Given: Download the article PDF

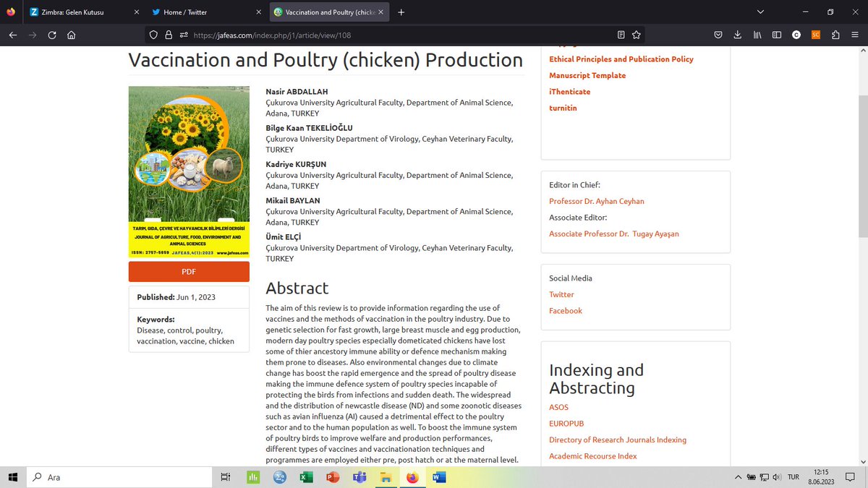Looking at the screenshot, I should tap(189, 272).
